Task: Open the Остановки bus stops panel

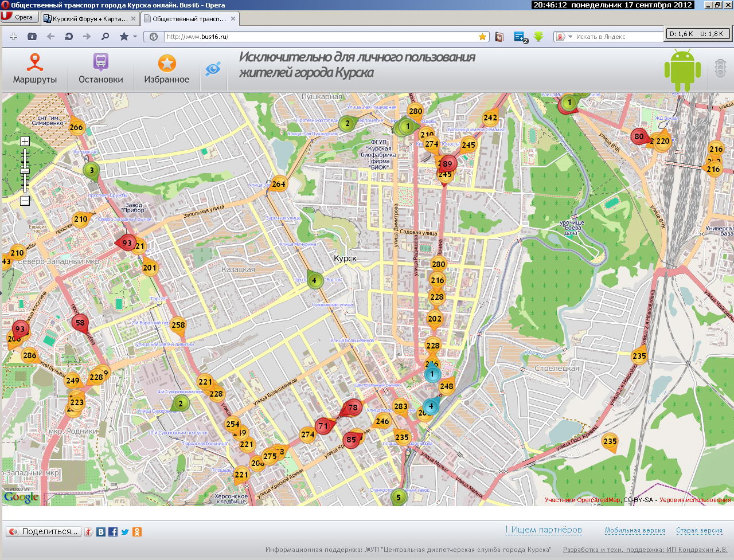Action: [101, 69]
